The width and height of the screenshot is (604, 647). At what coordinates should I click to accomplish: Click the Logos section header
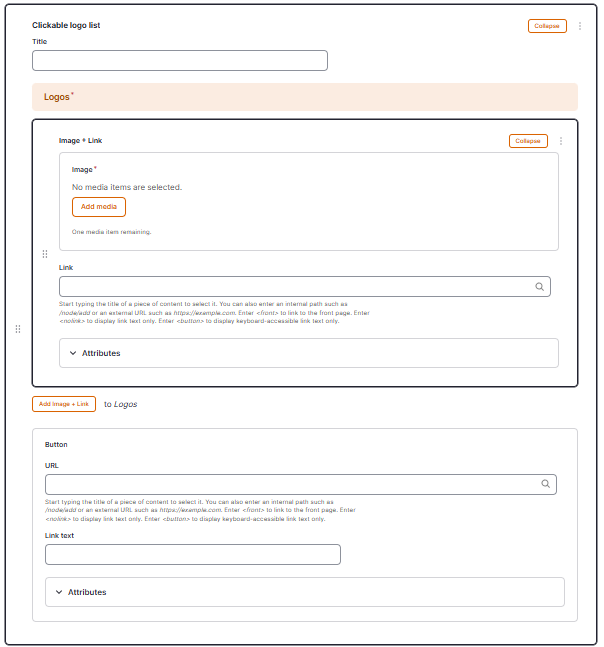click(305, 97)
